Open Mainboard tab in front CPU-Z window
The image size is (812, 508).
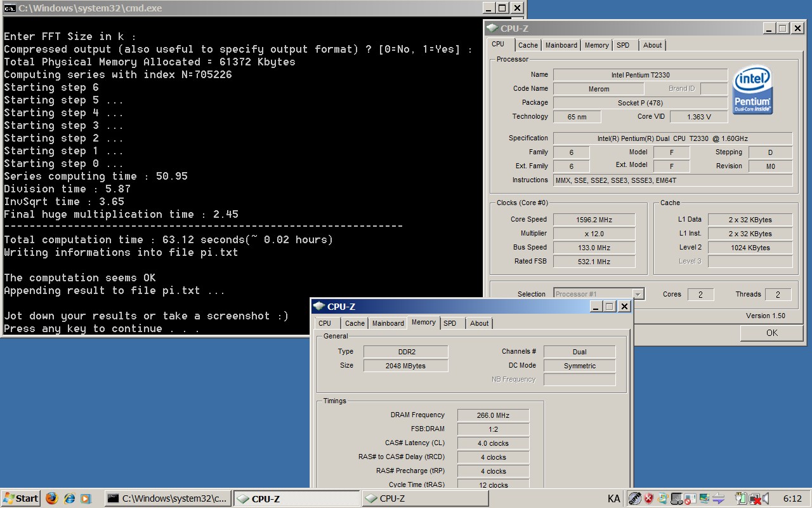(x=388, y=323)
